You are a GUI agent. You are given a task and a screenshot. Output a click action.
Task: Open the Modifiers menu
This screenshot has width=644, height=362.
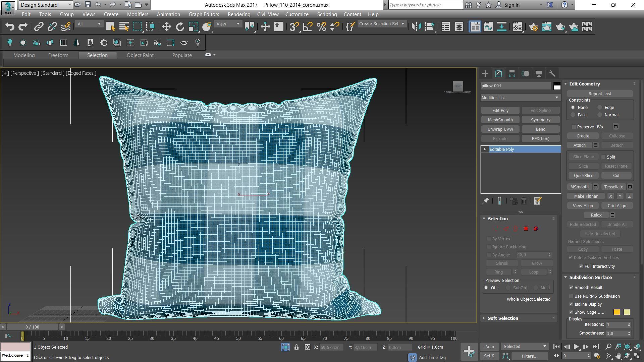tap(138, 14)
